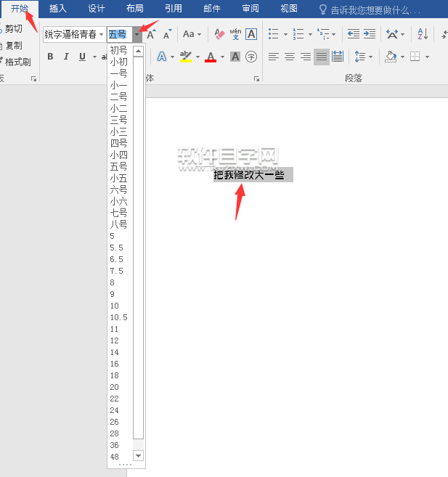
Task: Open the Phonetic Guide (wén) tool
Action: click(235, 34)
